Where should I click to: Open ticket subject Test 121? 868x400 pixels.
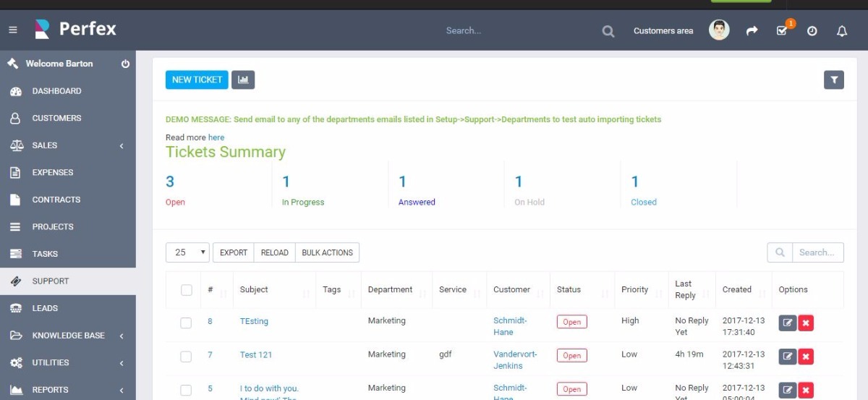pyautogui.click(x=256, y=354)
